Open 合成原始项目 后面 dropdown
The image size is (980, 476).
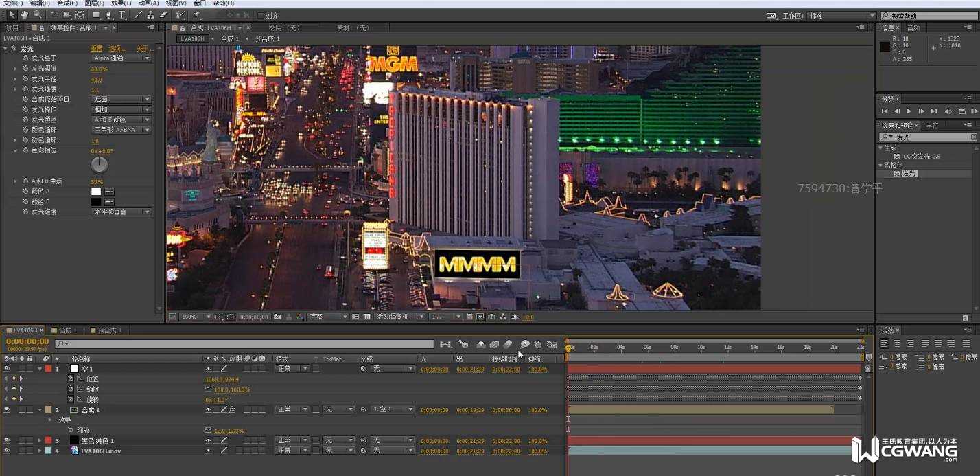pyautogui.click(x=121, y=100)
